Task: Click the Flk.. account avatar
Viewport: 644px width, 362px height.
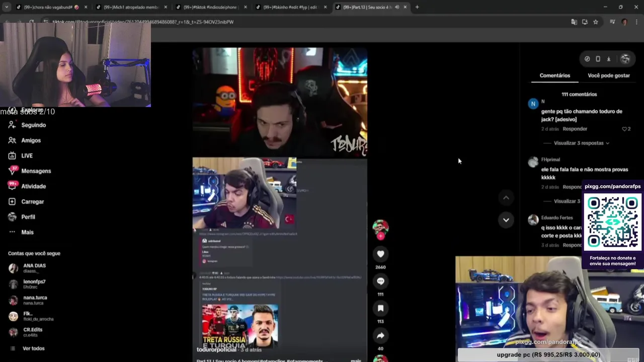Action: [13, 316]
